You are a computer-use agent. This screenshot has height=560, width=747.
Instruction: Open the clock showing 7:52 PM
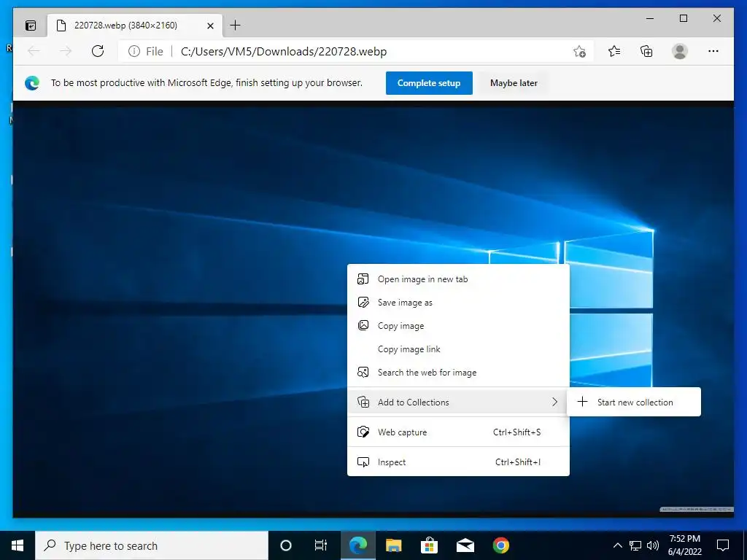click(x=685, y=545)
